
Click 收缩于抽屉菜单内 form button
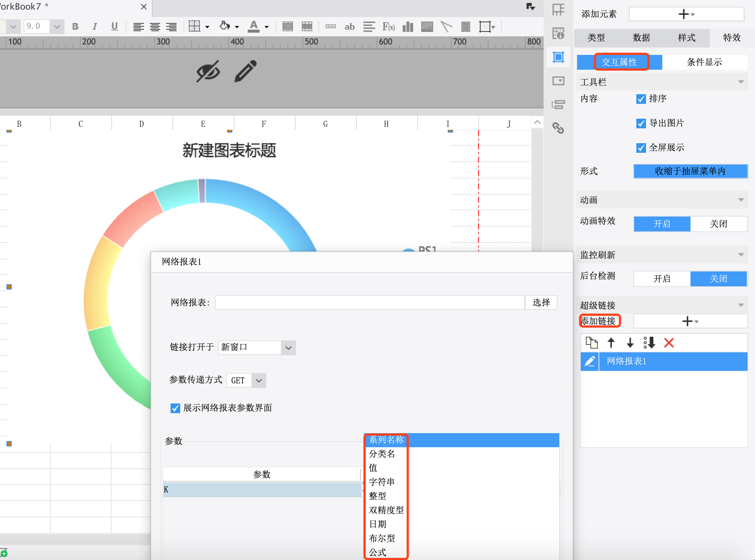tap(690, 171)
